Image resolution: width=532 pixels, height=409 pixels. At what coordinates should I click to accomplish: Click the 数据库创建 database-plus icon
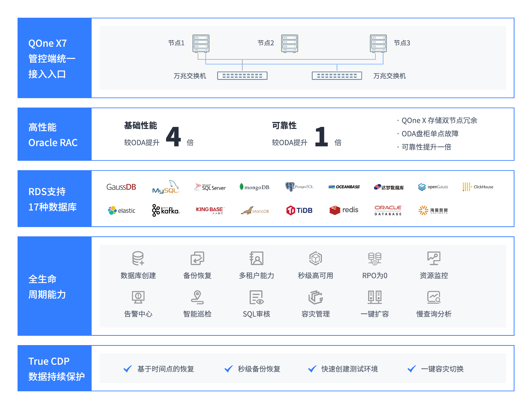tap(138, 258)
